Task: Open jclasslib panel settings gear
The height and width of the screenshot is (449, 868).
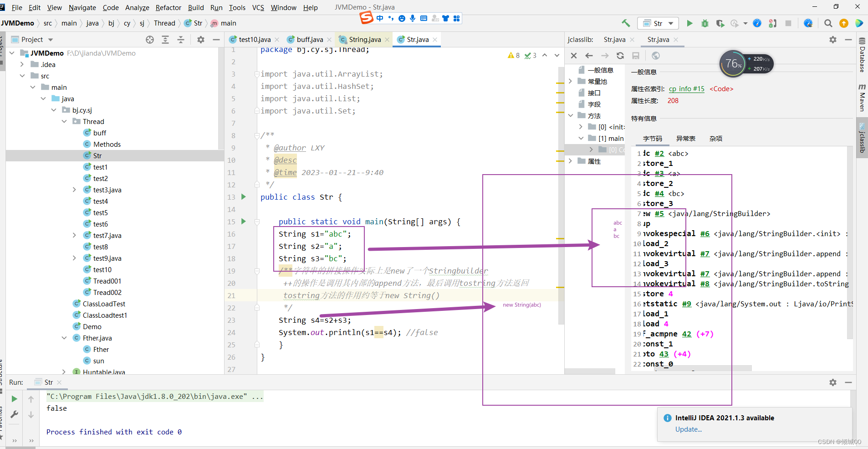Action: [833, 40]
